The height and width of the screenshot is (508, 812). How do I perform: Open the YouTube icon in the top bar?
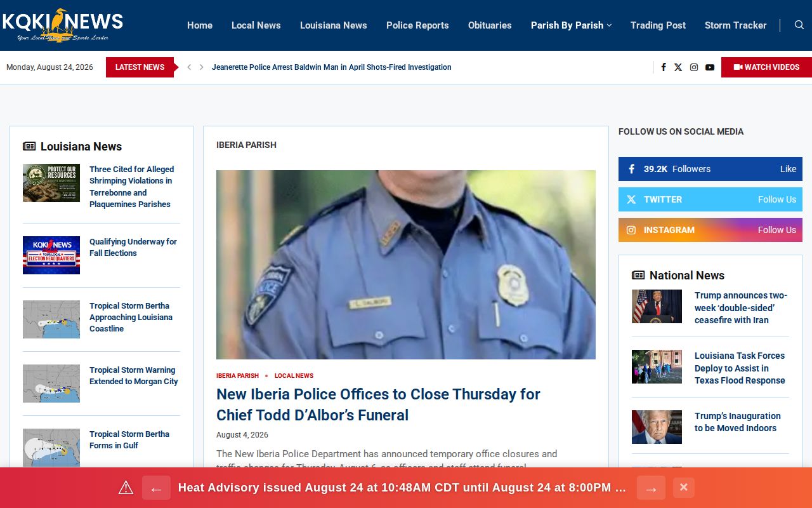(x=710, y=67)
